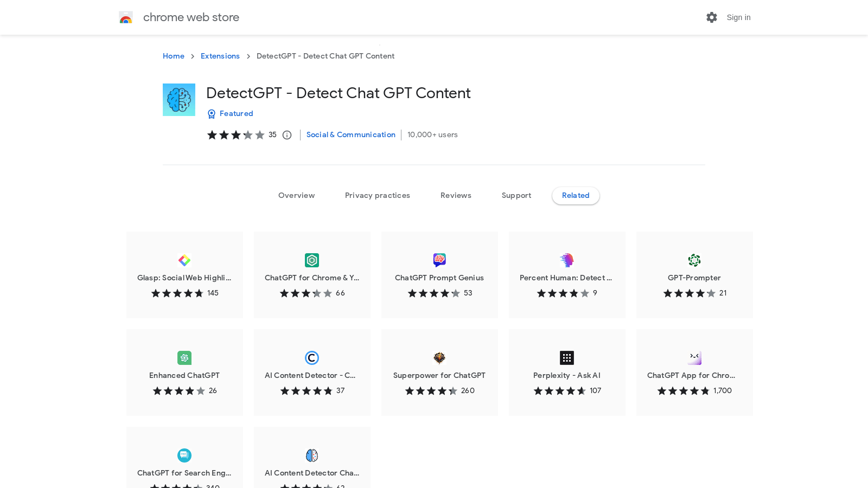Open the Glasp: Social Web Highlight title
The width and height of the screenshot is (868, 488).
184,278
